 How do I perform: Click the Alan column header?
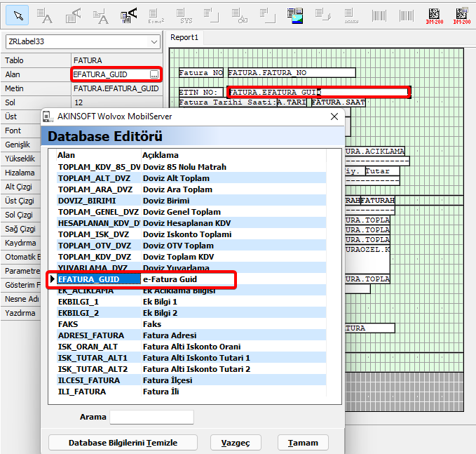tap(99, 155)
